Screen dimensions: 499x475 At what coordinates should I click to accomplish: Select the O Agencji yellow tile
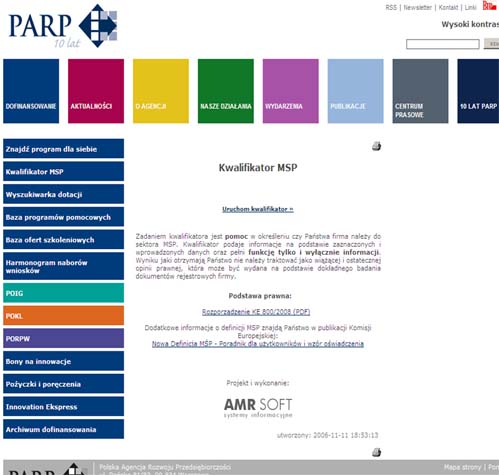pyautogui.click(x=161, y=91)
